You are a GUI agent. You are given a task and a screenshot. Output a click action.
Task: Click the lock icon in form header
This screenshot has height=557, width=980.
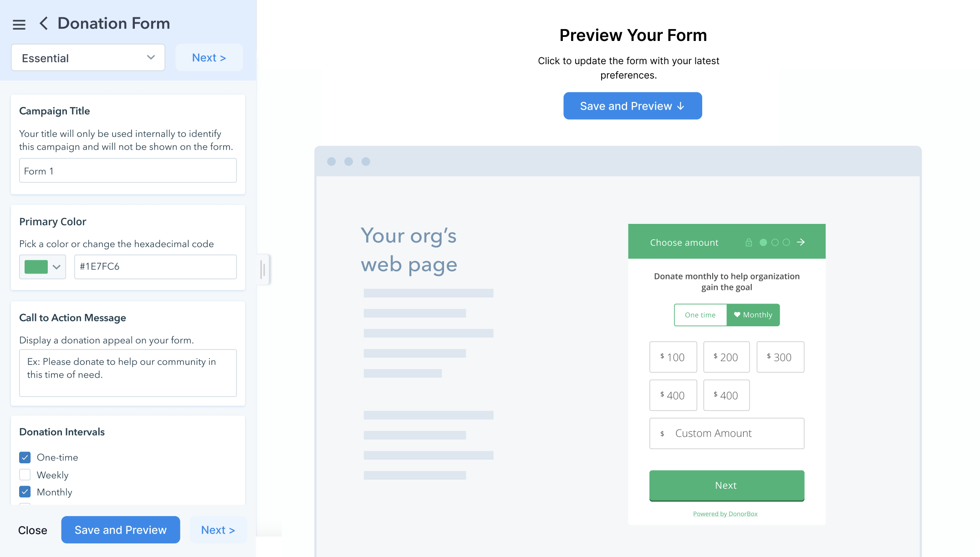coord(749,243)
